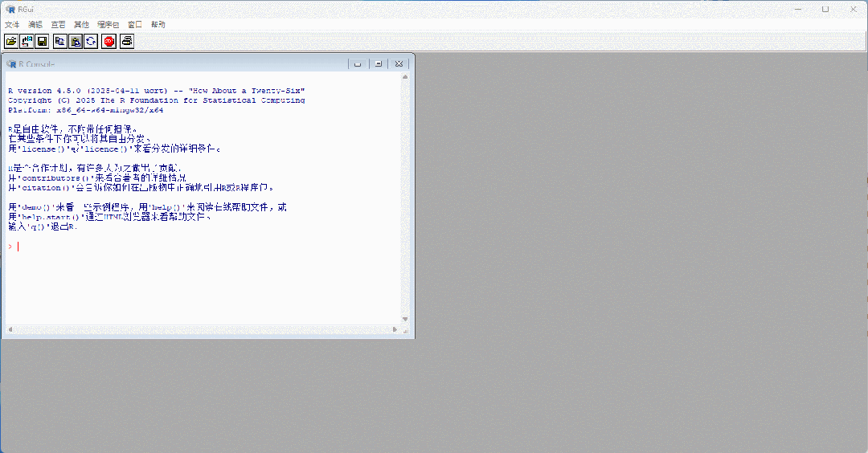This screenshot has width=868, height=453.
Task: Minimize the R Console child window
Action: point(358,64)
